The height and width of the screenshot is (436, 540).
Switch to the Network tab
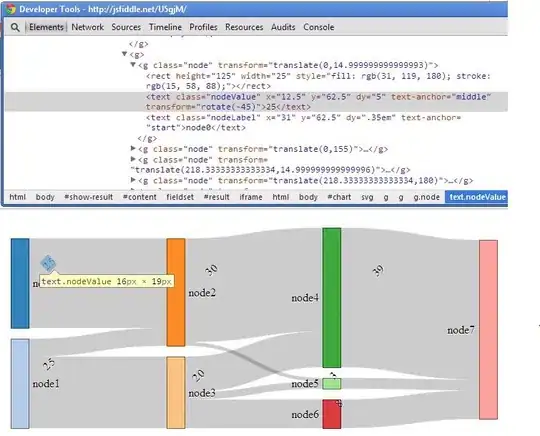87,27
